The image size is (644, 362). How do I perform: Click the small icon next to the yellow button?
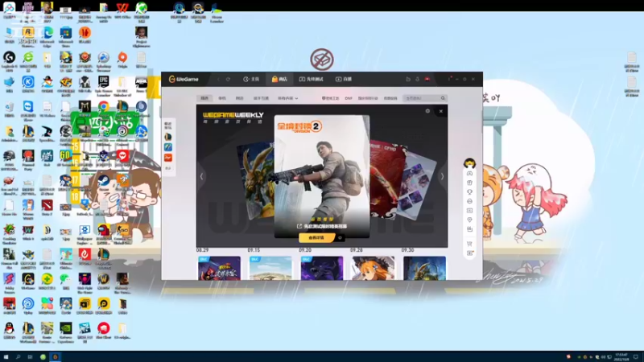point(340,237)
